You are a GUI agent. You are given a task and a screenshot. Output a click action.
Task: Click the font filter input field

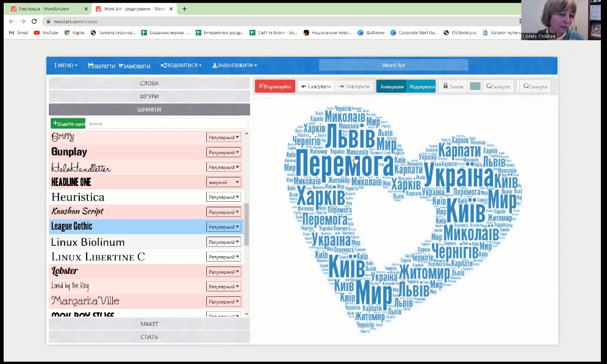167,124
